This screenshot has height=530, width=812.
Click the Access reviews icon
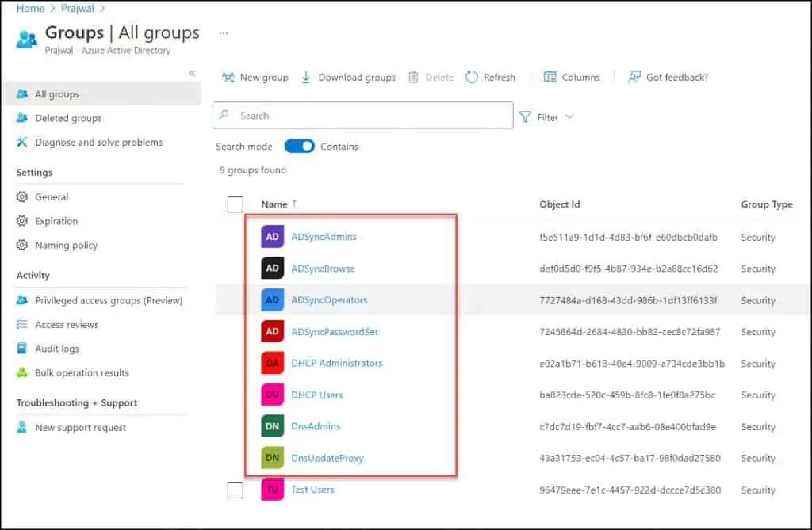pos(21,325)
